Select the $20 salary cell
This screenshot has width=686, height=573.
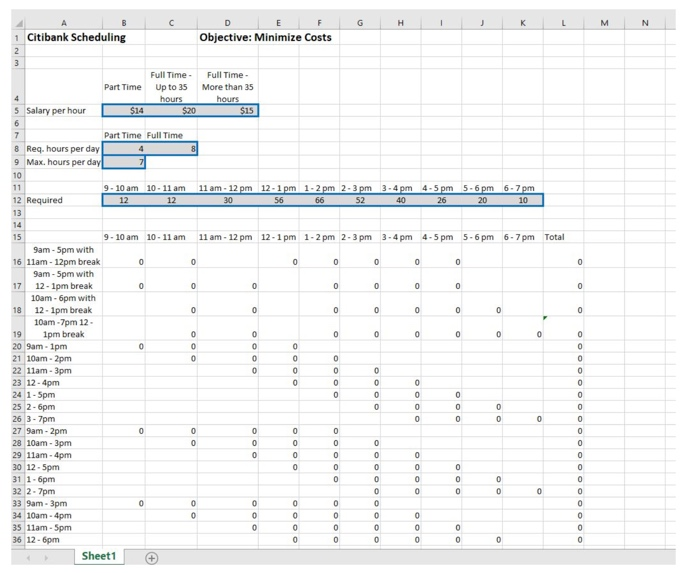pyautogui.click(x=171, y=111)
